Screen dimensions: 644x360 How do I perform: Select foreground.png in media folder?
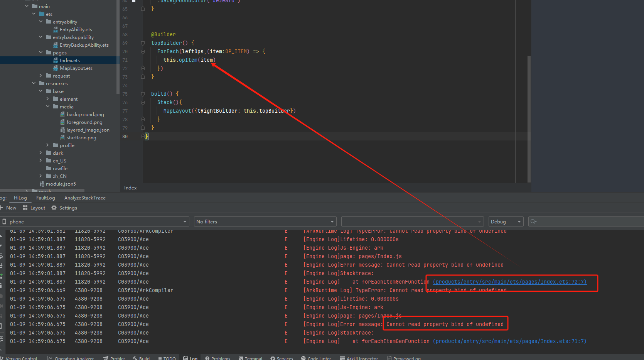point(81,122)
